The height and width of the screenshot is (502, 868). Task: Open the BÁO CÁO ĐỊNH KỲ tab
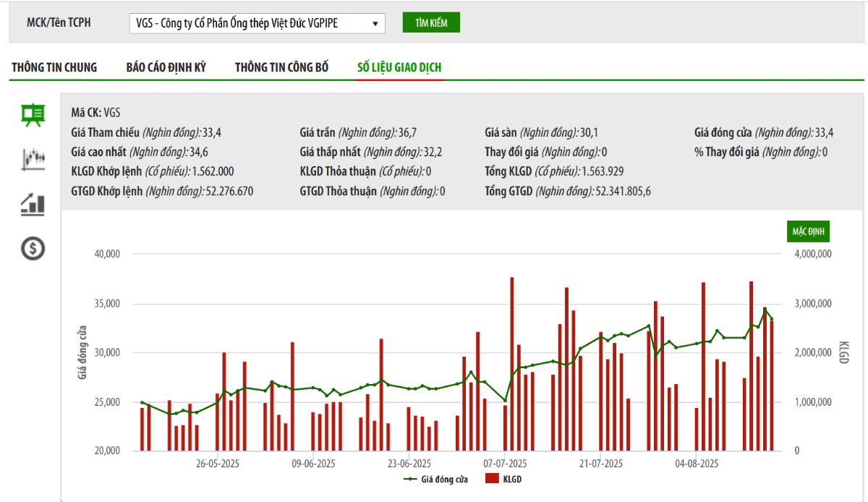coord(166,67)
